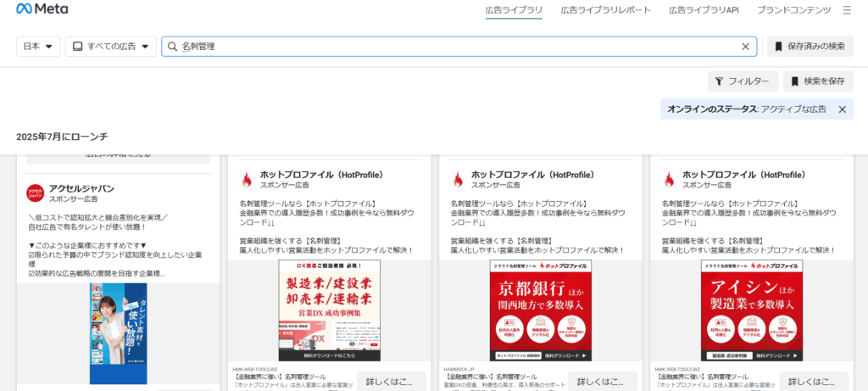Screen dimensions: 868x391
Task: Expand the すべての広告 category dropdown
Action: click(111, 47)
